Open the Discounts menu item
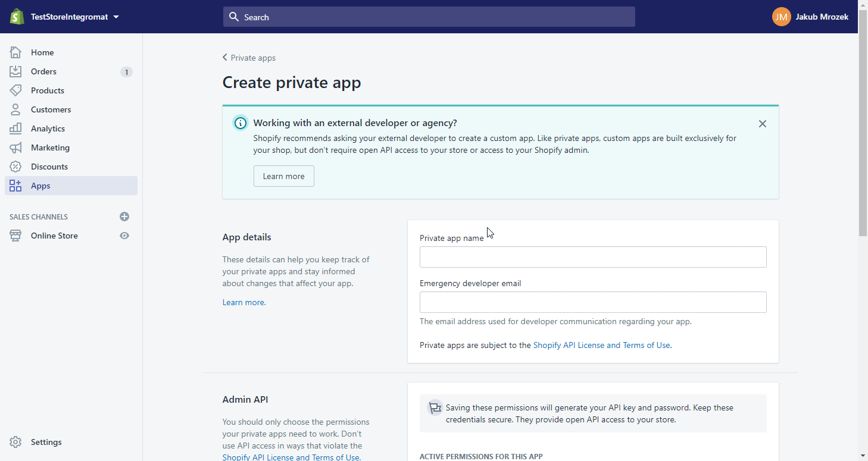Screen dimensions: 868x461 point(71,167)
